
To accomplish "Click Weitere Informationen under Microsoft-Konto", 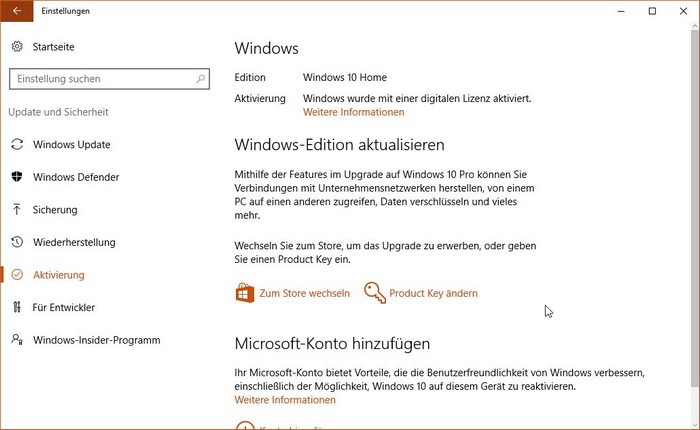I will pyautogui.click(x=285, y=400).
